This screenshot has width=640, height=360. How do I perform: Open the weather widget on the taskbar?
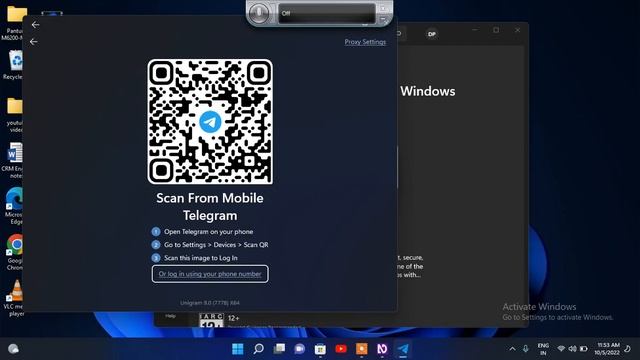pyautogui.click(x=13, y=349)
